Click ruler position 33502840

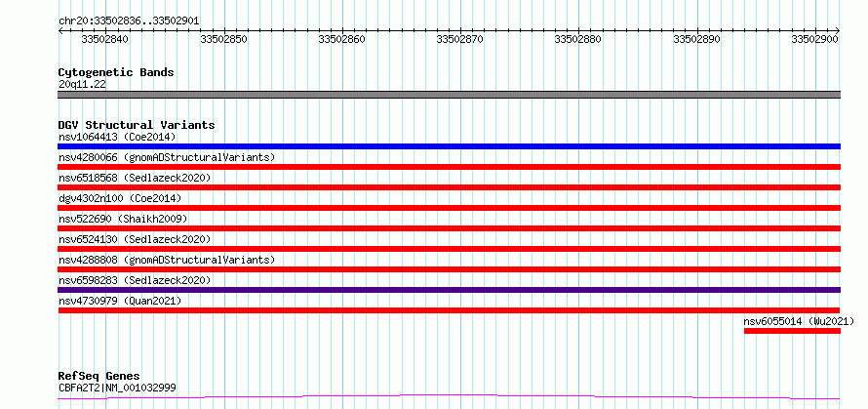[104, 39]
